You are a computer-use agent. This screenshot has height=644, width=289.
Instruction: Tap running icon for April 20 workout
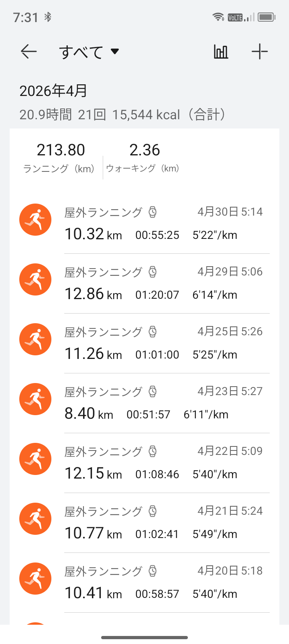(x=35, y=579)
